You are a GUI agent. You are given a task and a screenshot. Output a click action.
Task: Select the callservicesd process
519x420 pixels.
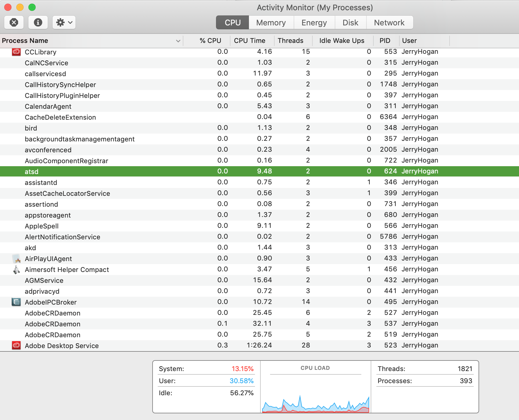tap(259, 74)
